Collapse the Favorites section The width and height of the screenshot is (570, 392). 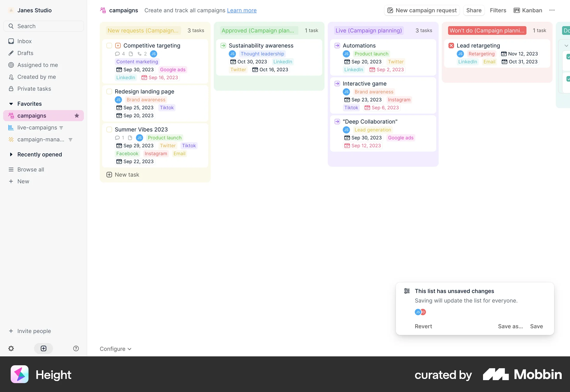[x=11, y=104]
